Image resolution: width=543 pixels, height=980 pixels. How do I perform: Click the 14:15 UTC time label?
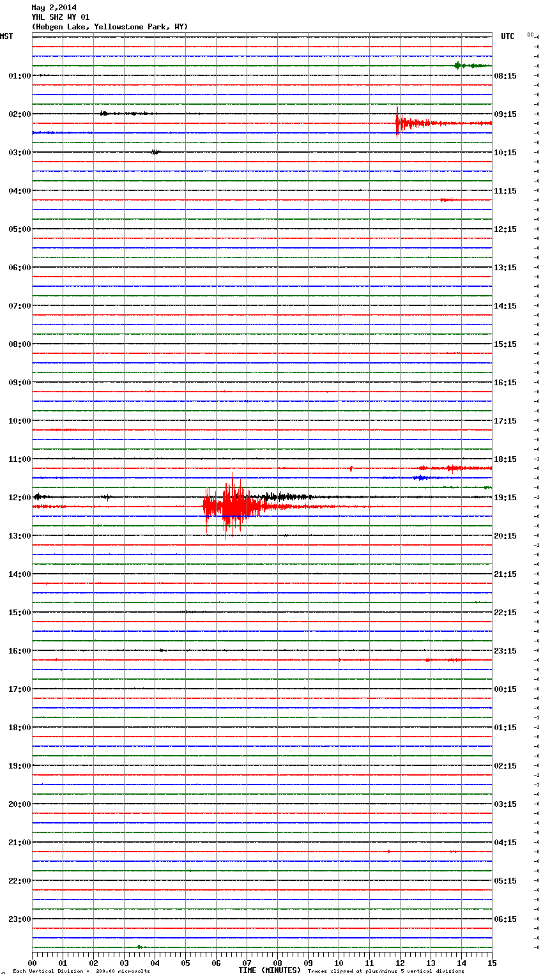(505, 306)
